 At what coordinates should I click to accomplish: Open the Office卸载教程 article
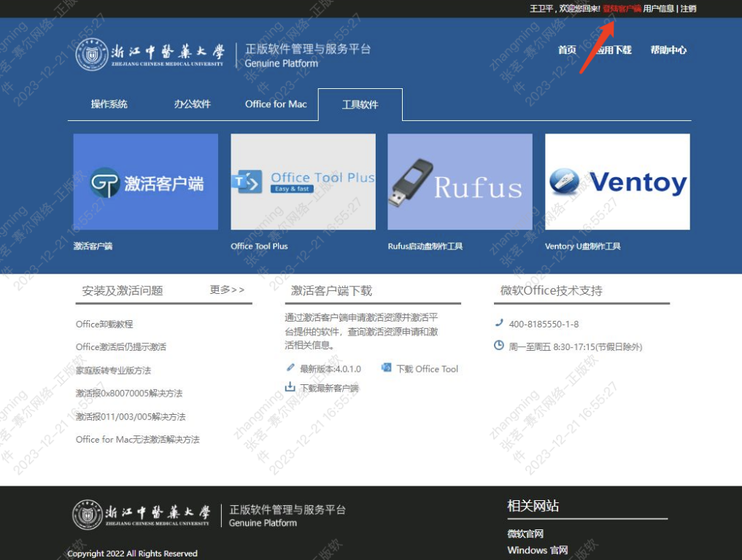point(104,324)
